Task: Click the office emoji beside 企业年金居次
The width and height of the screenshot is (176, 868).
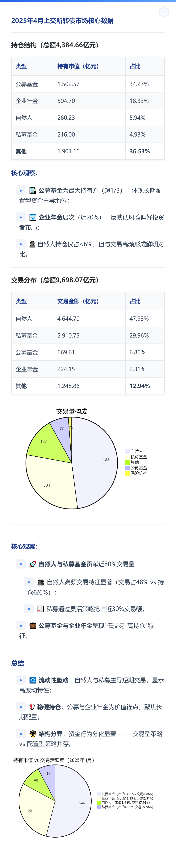Action: coord(33,217)
